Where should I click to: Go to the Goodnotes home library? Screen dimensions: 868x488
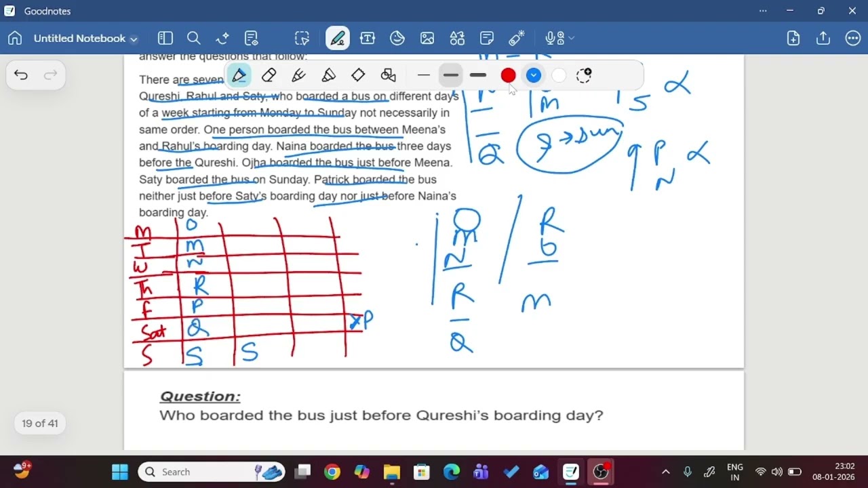pyautogui.click(x=15, y=39)
